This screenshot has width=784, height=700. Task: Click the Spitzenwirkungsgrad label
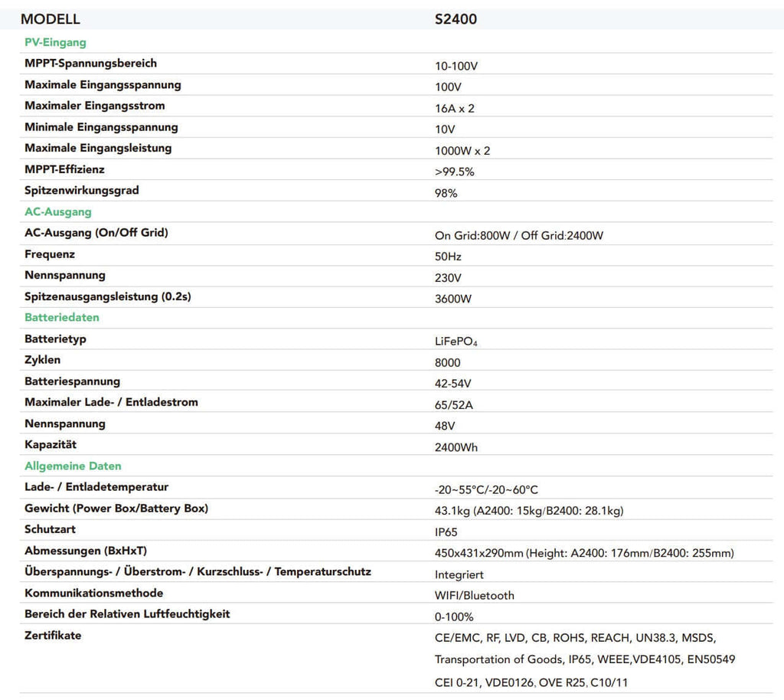click(x=81, y=191)
